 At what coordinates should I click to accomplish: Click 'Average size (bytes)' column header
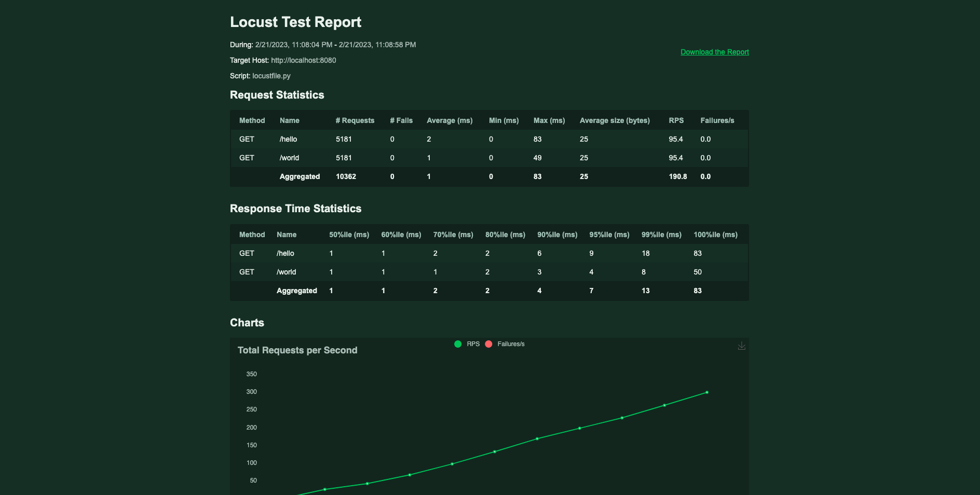tap(615, 120)
